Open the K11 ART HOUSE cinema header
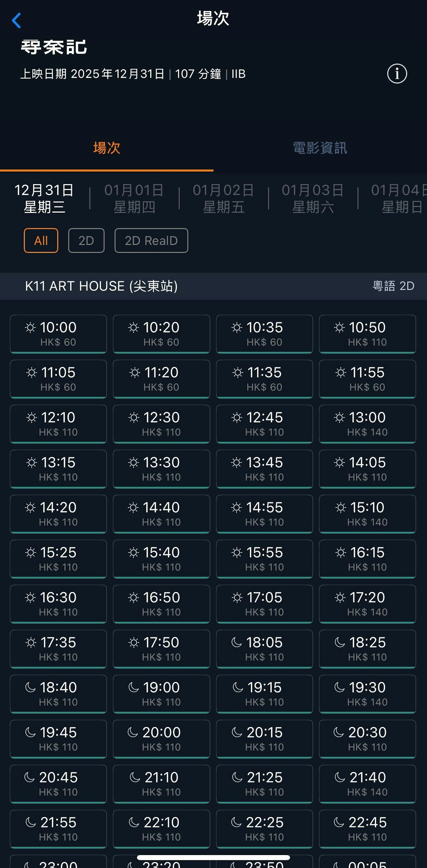The height and width of the screenshot is (868, 427). pos(101,286)
